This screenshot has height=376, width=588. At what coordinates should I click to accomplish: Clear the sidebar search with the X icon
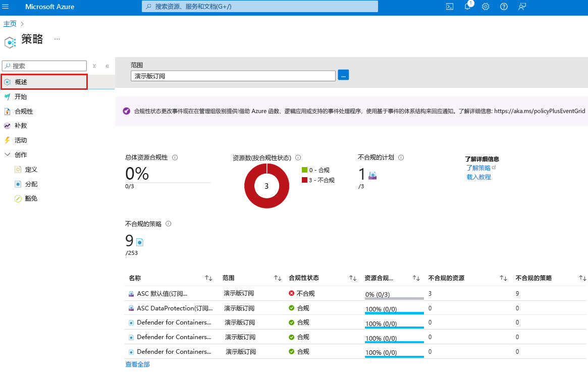click(x=94, y=66)
